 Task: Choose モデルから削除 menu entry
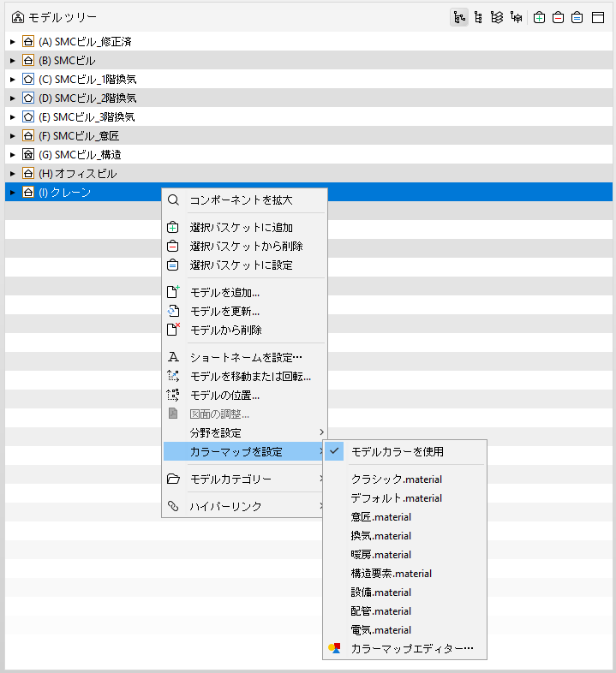244,330
